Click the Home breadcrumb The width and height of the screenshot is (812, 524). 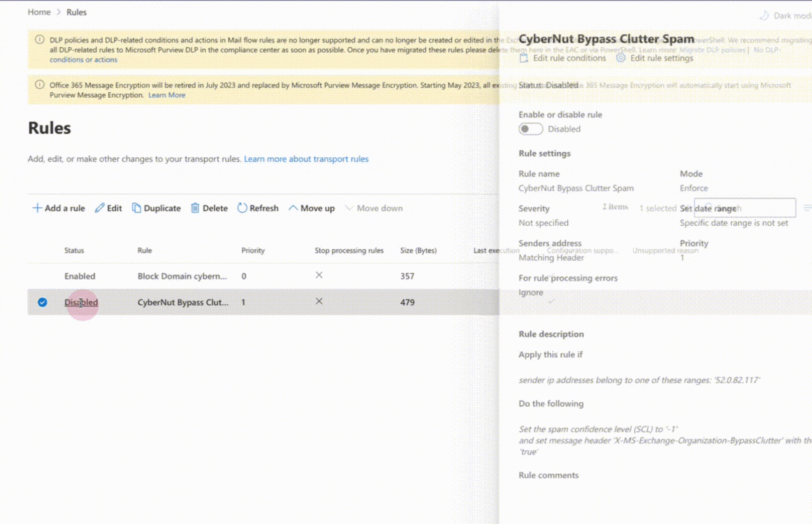[39, 12]
